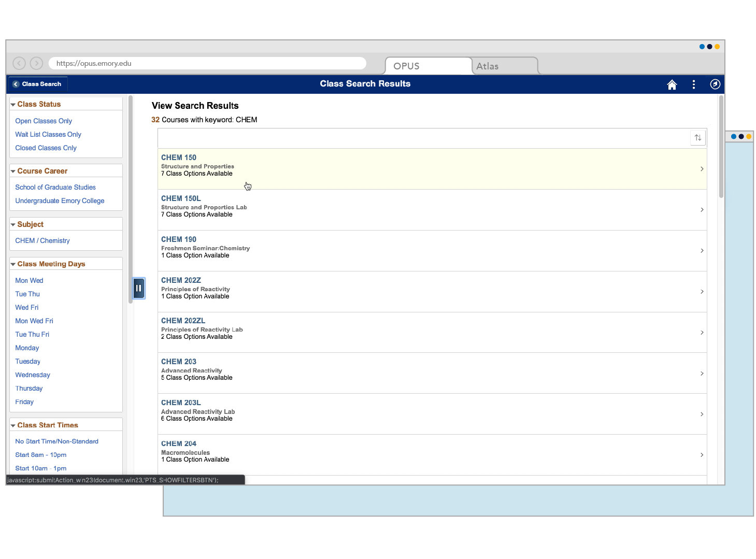Filter by School of Graduate Studies
Screen dimensions: 756x559
point(55,187)
